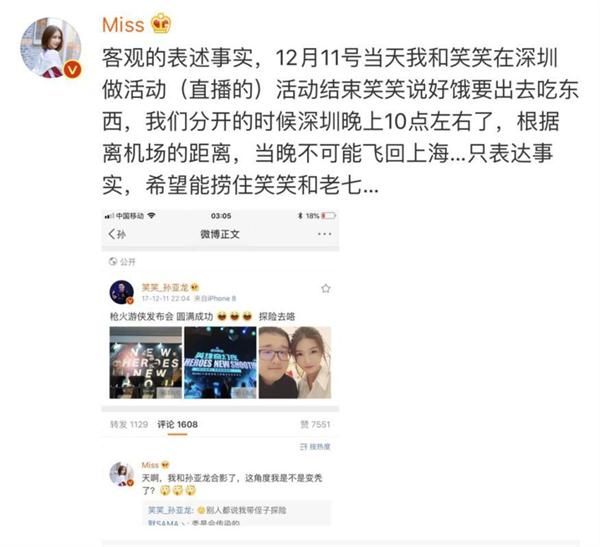
Task: Tap the WiFi signal icon
Action: click(152, 216)
